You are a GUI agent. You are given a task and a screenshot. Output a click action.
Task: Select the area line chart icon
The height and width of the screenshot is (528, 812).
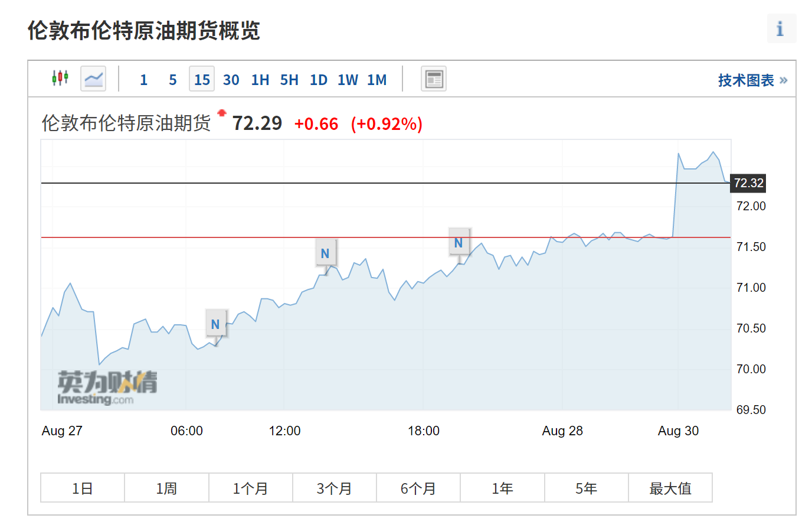[x=93, y=79]
